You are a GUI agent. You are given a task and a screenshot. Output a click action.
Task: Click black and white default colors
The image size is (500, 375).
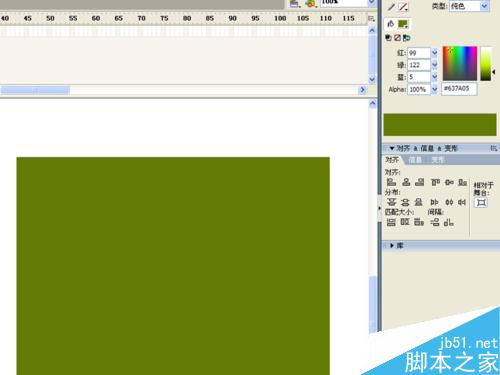(389, 38)
